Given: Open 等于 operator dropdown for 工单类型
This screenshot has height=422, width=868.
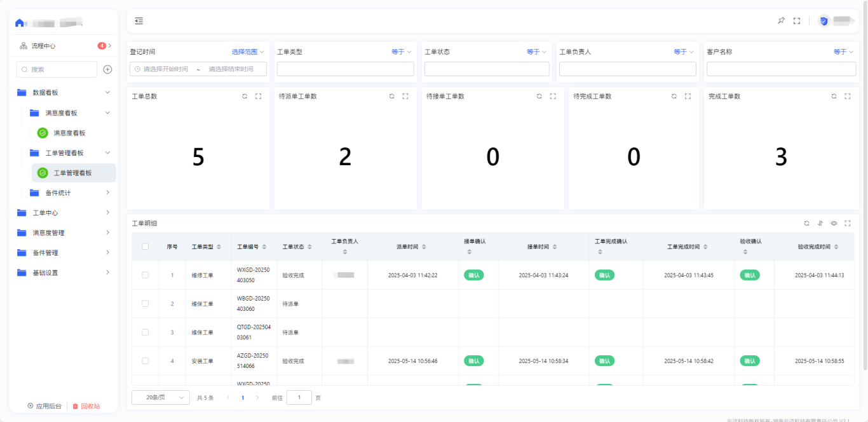Looking at the screenshot, I should [x=402, y=51].
